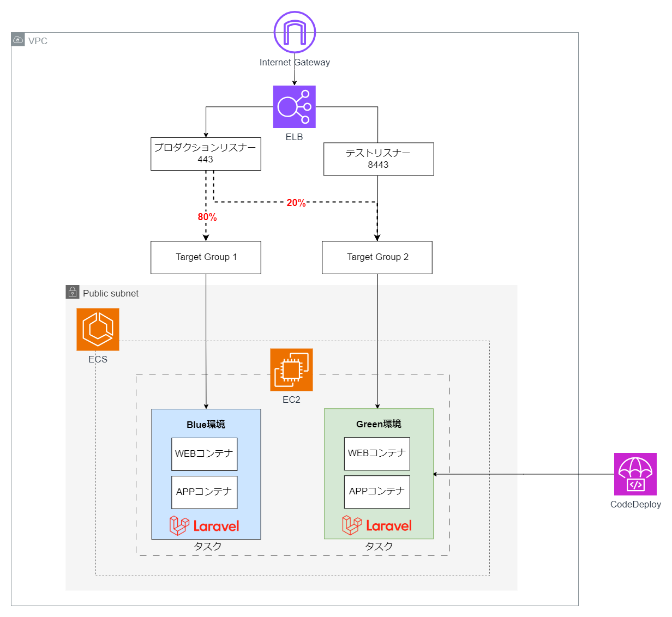This screenshot has height=617, width=672.
Task: Click the Target Group 2 box
Action: click(x=377, y=257)
